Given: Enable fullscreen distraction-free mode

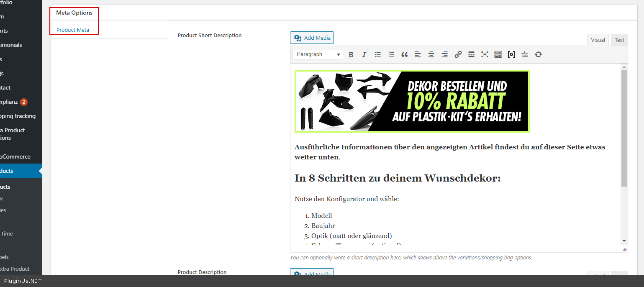Looking at the screenshot, I should (x=485, y=54).
